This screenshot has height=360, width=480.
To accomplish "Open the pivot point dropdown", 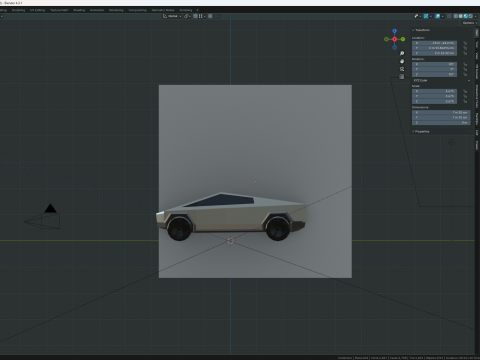I will coord(187,16).
